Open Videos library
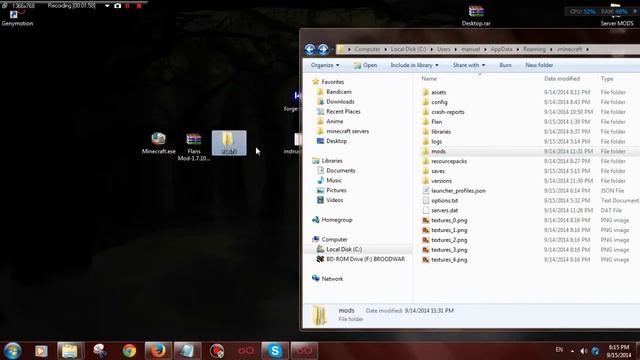 pyautogui.click(x=330, y=200)
